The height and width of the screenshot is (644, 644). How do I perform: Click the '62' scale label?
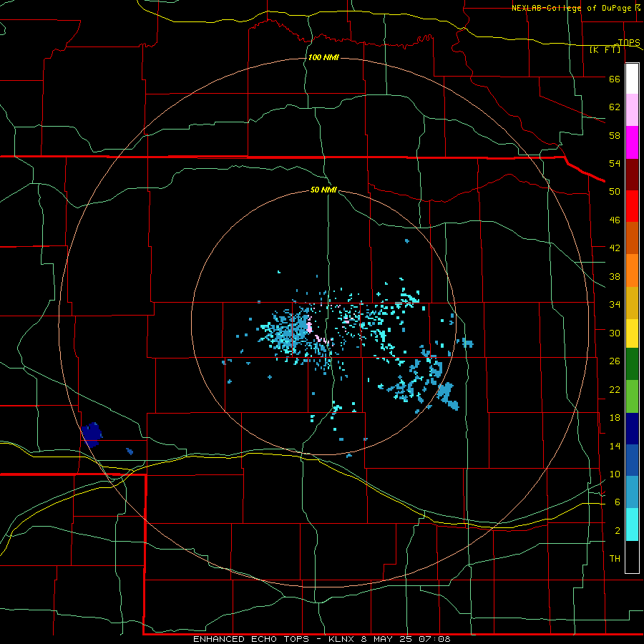click(615, 107)
